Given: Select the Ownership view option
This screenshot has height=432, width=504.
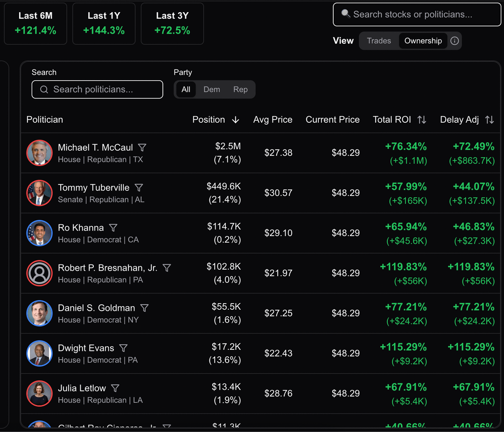Looking at the screenshot, I should (423, 41).
